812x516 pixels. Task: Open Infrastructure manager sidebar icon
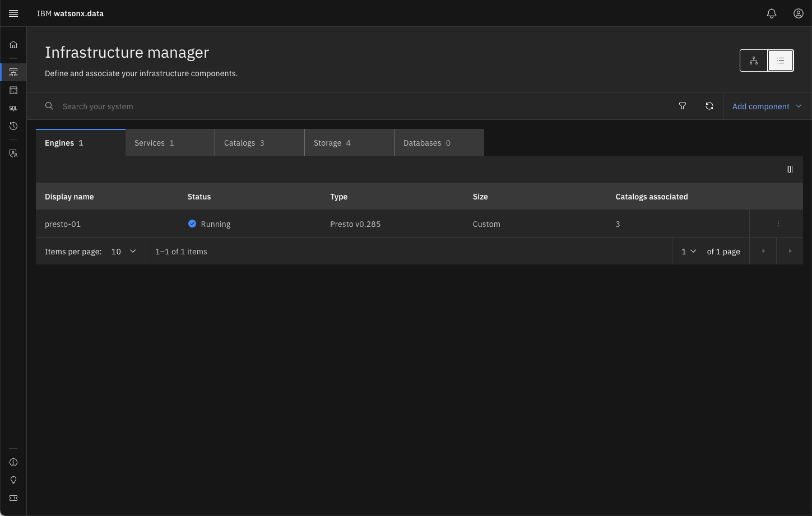13,72
